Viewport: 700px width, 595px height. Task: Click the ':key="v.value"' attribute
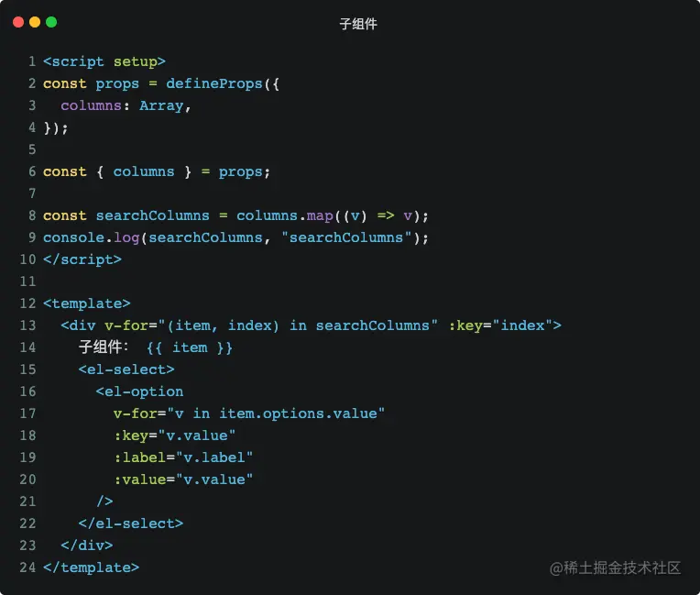(174, 435)
